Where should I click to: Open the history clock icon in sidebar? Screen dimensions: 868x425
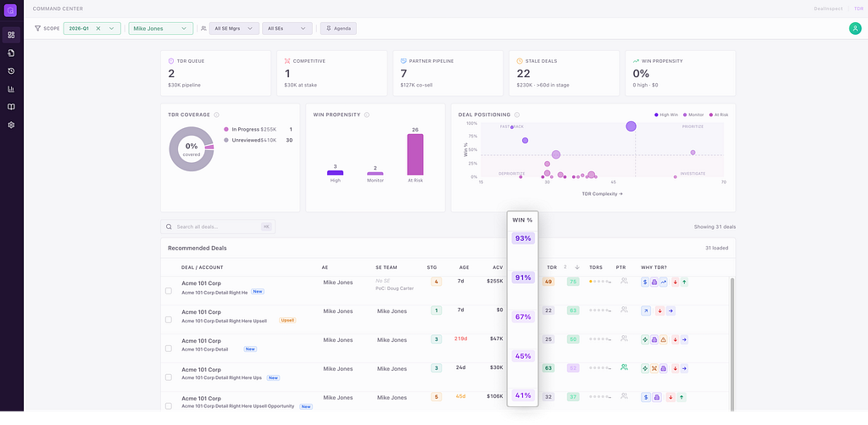pos(11,71)
